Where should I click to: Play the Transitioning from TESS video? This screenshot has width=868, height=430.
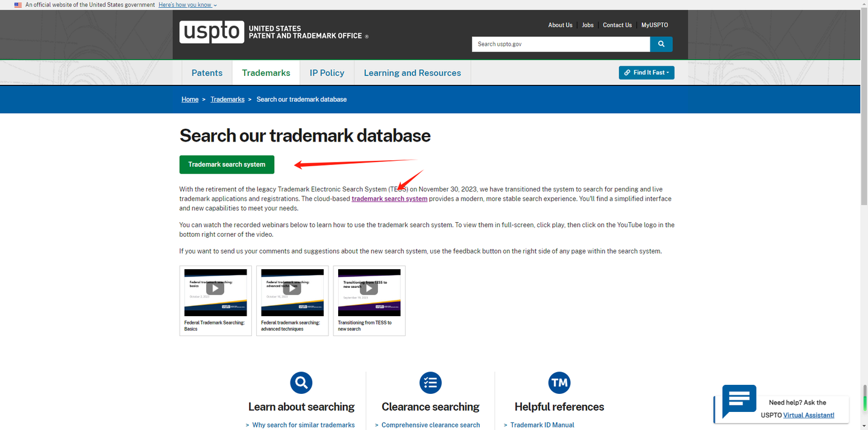369,288
